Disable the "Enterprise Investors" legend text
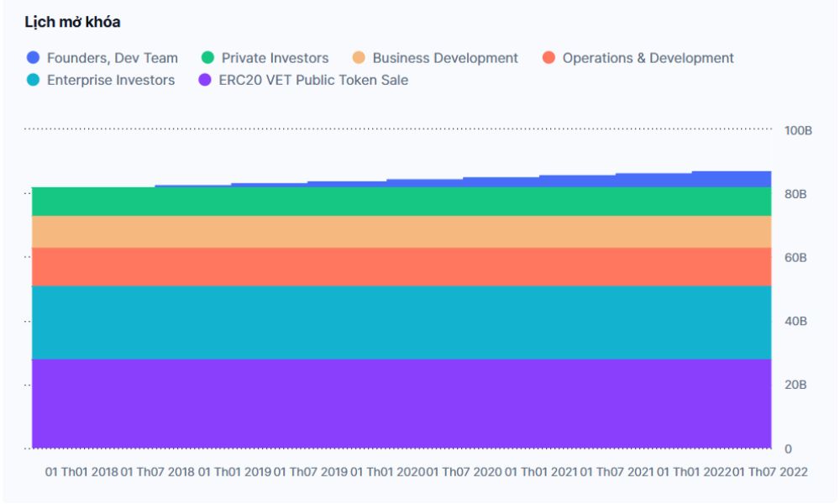The image size is (840, 504). (111, 81)
